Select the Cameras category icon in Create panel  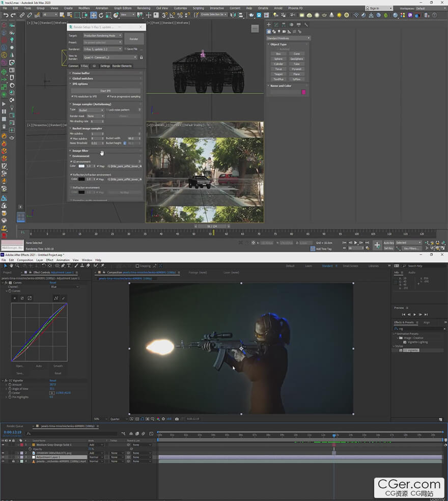pos(284,32)
